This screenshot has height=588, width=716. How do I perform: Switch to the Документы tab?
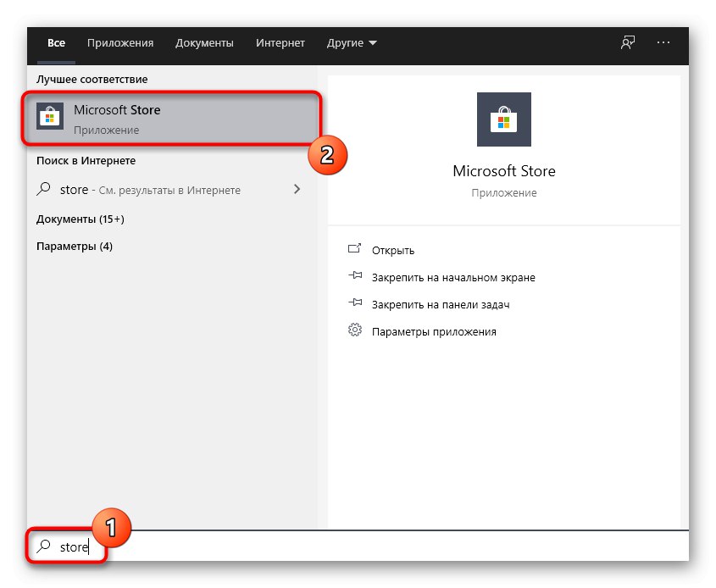[x=204, y=43]
